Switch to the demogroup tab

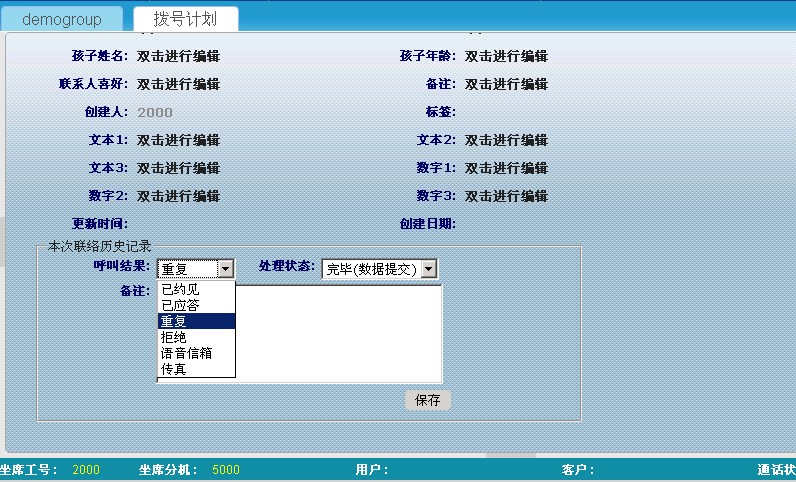62,19
